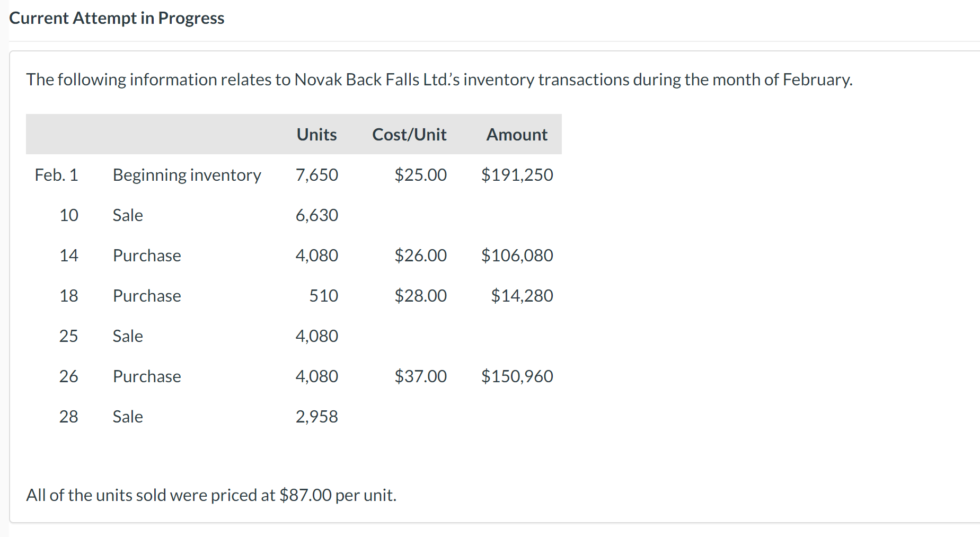The image size is (980, 537).
Task: Click the 6,630 units sold value
Action: 316,215
